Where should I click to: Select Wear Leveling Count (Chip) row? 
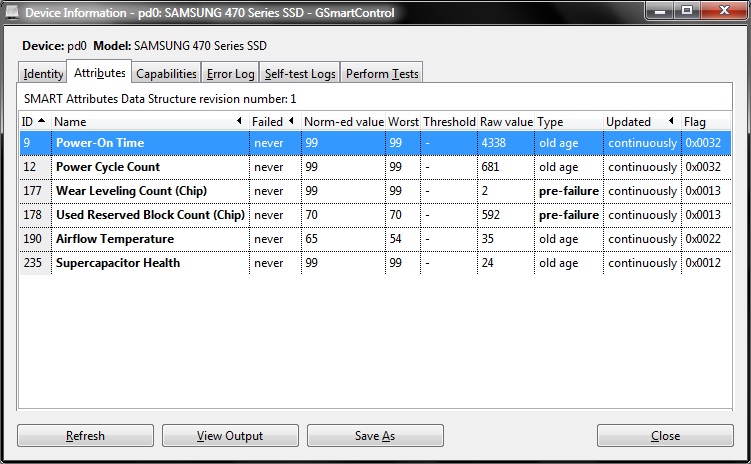pyautogui.click(x=376, y=191)
